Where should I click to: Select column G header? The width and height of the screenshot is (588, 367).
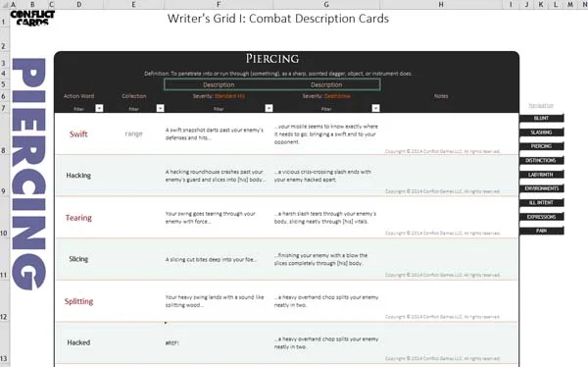click(x=326, y=5)
